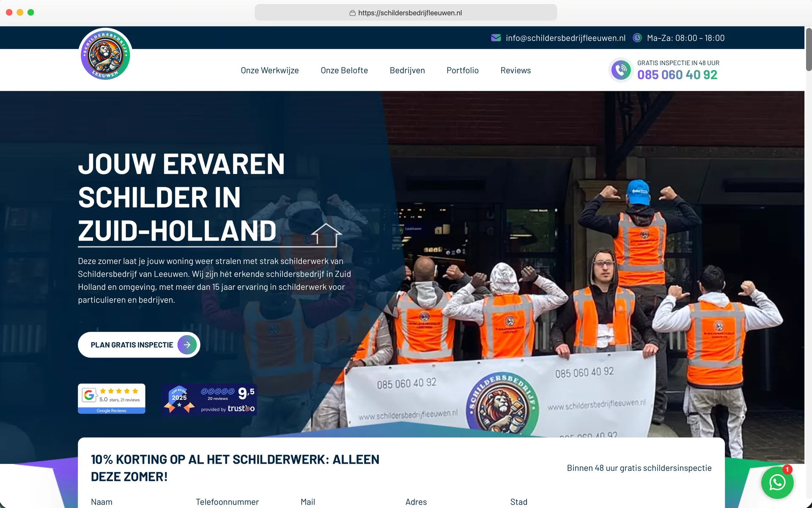Screen dimensions: 812x508
Task: Go to Bedrijven page
Action: (x=407, y=71)
